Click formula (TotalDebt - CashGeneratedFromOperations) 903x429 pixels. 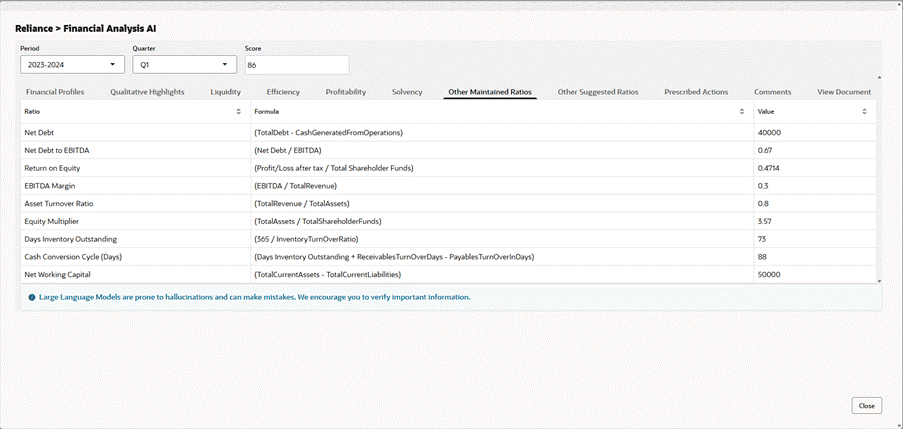click(x=328, y=132)
